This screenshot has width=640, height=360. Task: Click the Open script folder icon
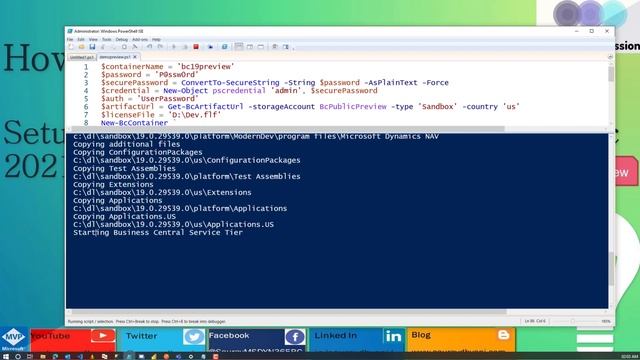coord(82,47)
